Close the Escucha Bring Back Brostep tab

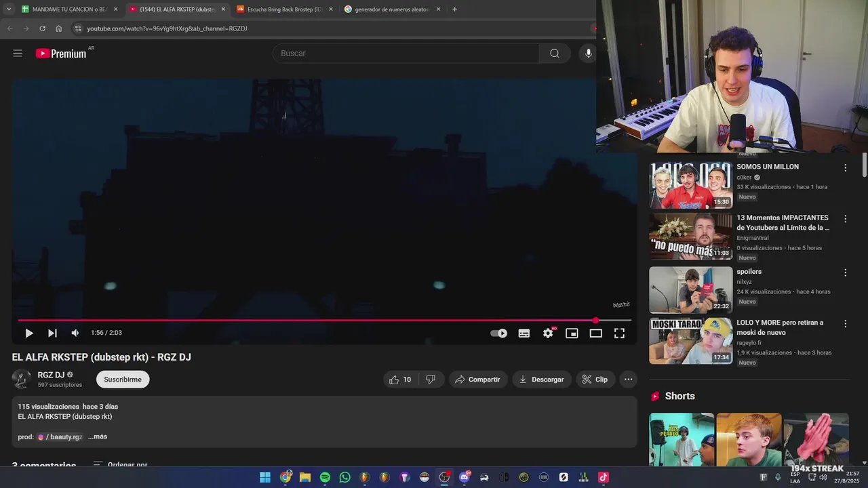click(x=331, y=9)
